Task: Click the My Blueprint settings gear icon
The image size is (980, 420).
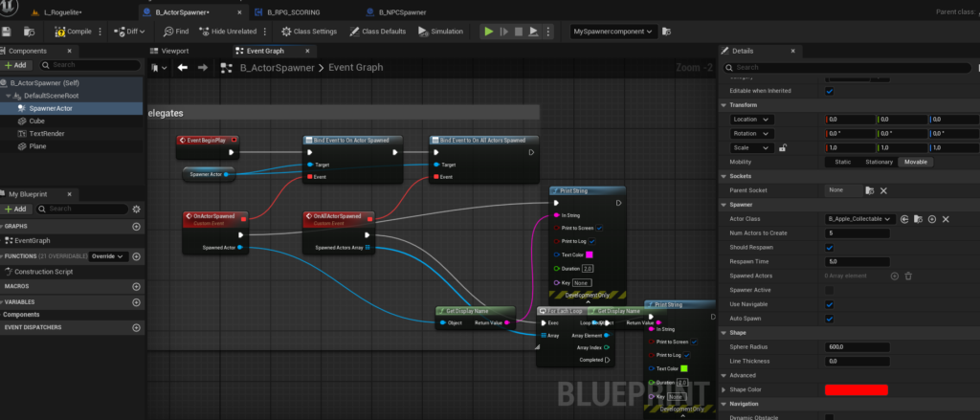Action: [x=136, y=209]
